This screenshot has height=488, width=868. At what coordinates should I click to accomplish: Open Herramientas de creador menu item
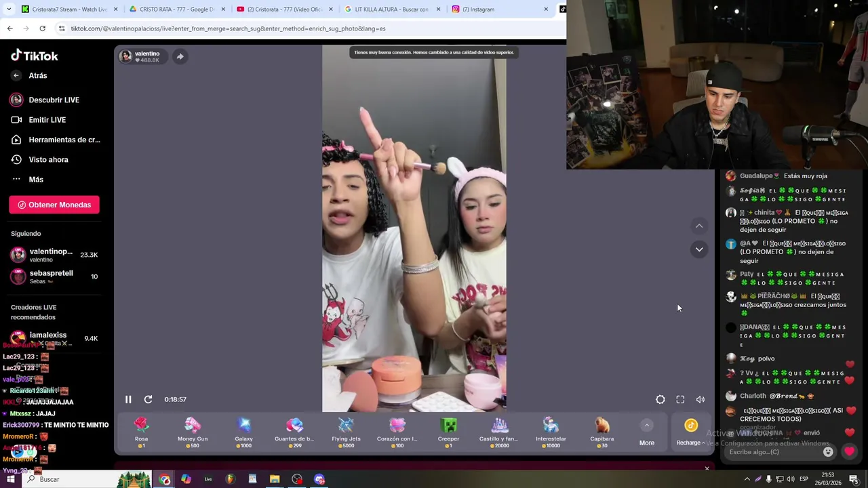click(x=55, y=140)
